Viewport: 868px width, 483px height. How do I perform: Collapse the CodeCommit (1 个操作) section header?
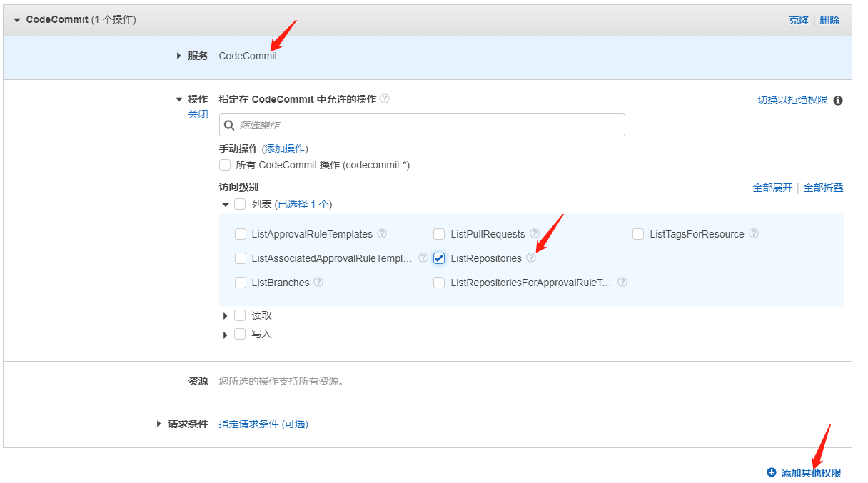(17, 20)
